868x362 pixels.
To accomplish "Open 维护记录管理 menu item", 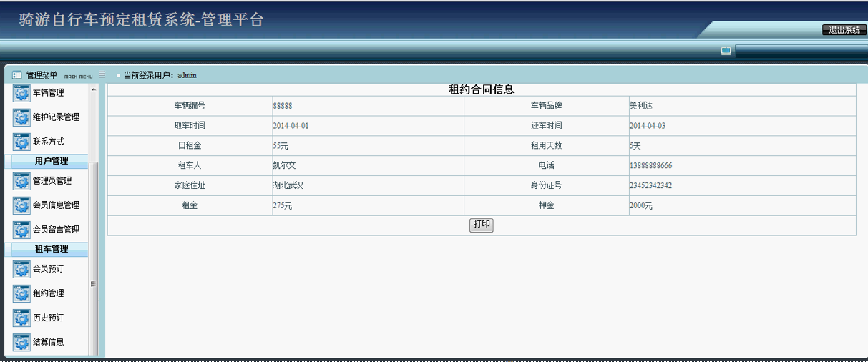I will click(x=56, y=117).
